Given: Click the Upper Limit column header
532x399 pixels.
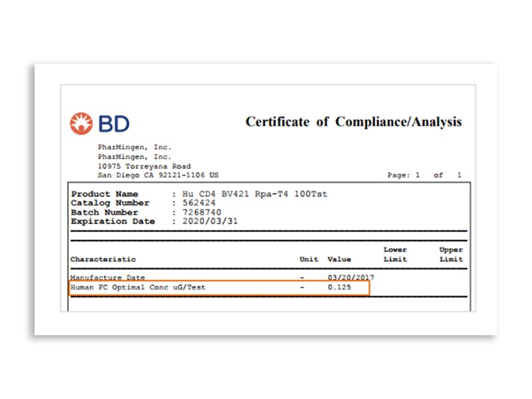Looking at the screenshot, I should tap(451, 255).
